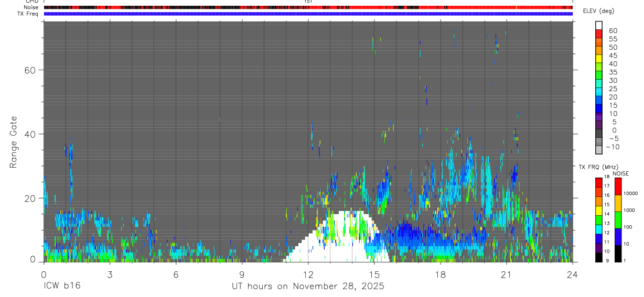The image size is (644, 297).
Task: Click the x-axis tick label '3'
Action: pos(110,274)
